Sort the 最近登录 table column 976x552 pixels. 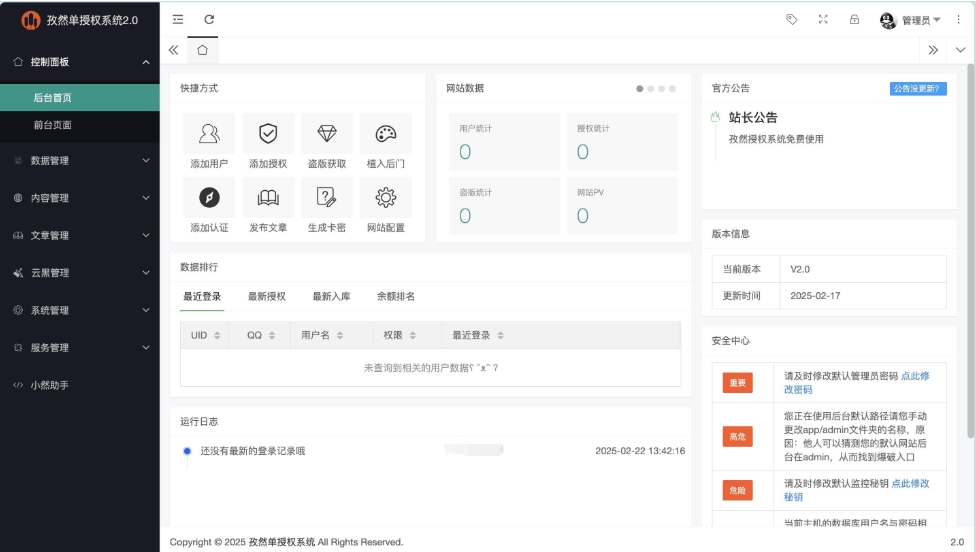pos(500,335)
